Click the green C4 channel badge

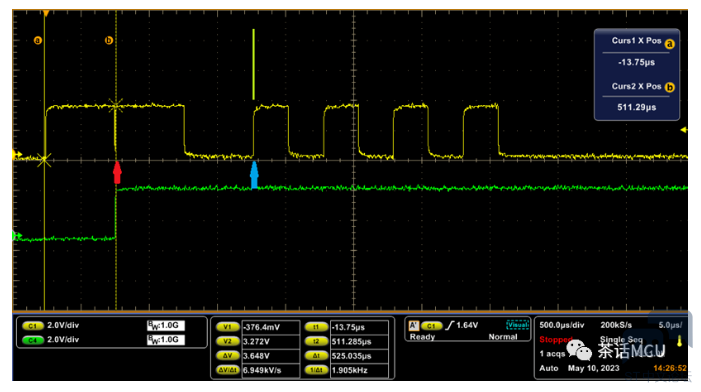pos(33,341)
